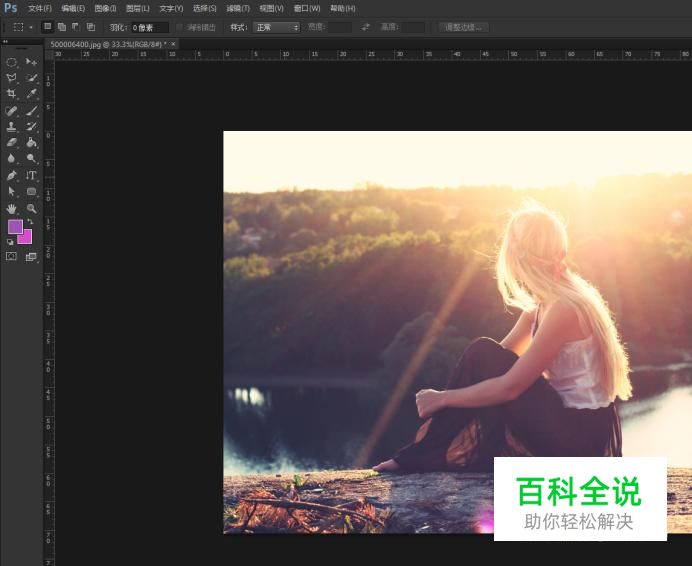Select the History Brush tool
The image size is (692, 566).
pos(31,127)
